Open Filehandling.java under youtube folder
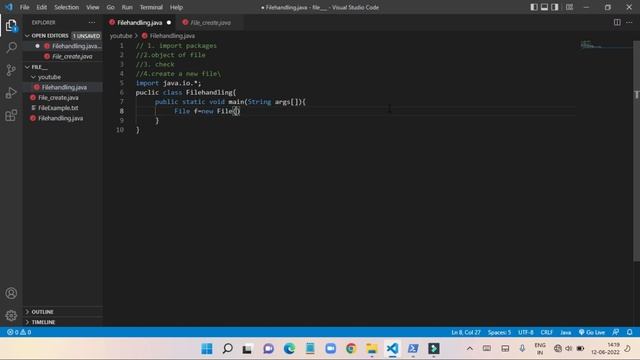This screenshot has width=640, height=360. tap(64, 87)
